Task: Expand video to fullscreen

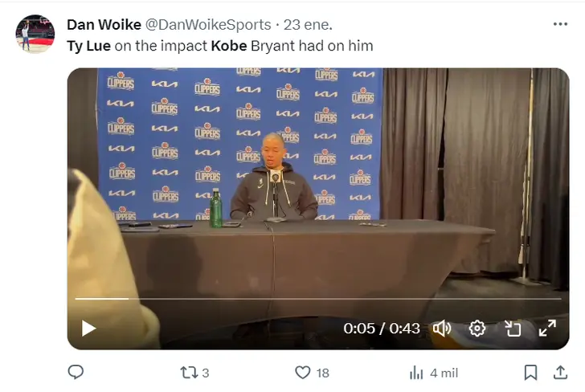Action: click(x=547, y=329)
